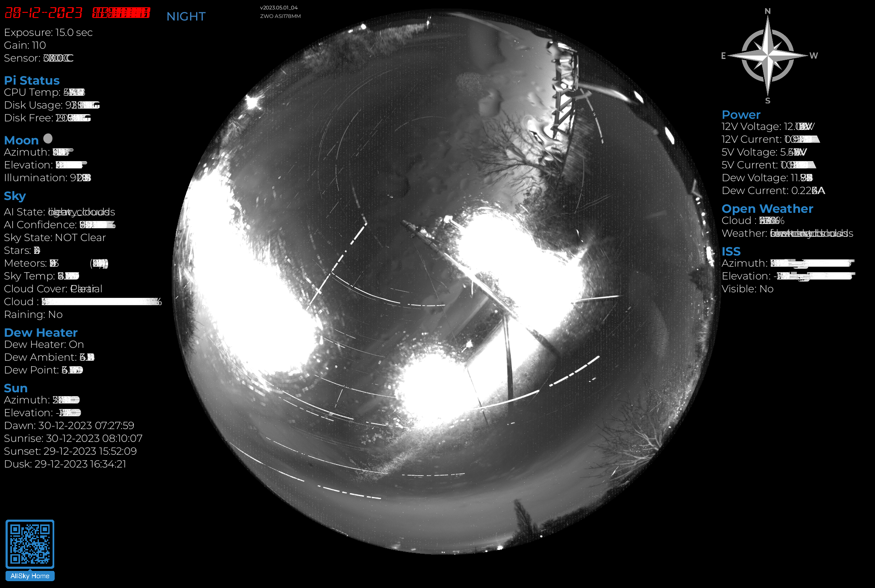This screenshot has width=875, height=588.
Task: Click the Sunrise: 30-12-2023 08:10:07 line
Action: point(73,438)
